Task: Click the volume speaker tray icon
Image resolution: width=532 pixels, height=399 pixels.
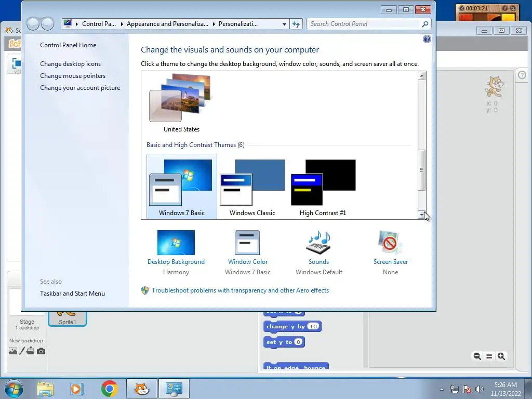Action: point(479,389)
